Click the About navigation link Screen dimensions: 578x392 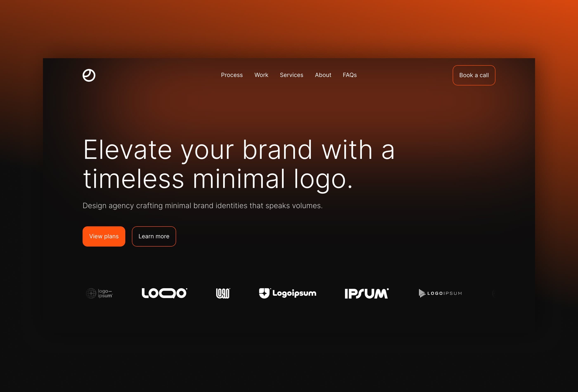pos(323,75)
